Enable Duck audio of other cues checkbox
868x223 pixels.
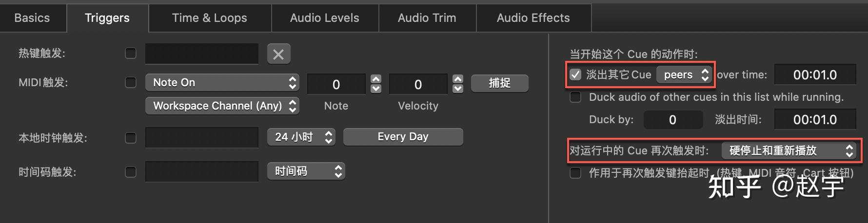tap(576, 97)
